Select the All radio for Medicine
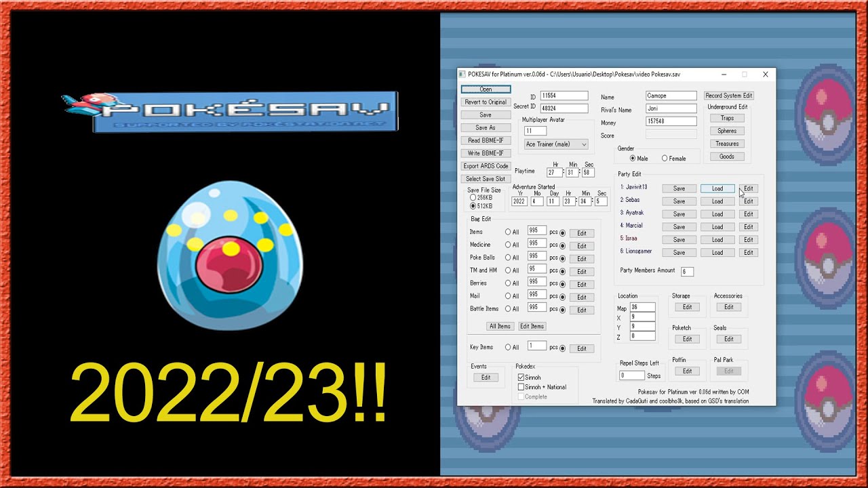 (508, 245)
